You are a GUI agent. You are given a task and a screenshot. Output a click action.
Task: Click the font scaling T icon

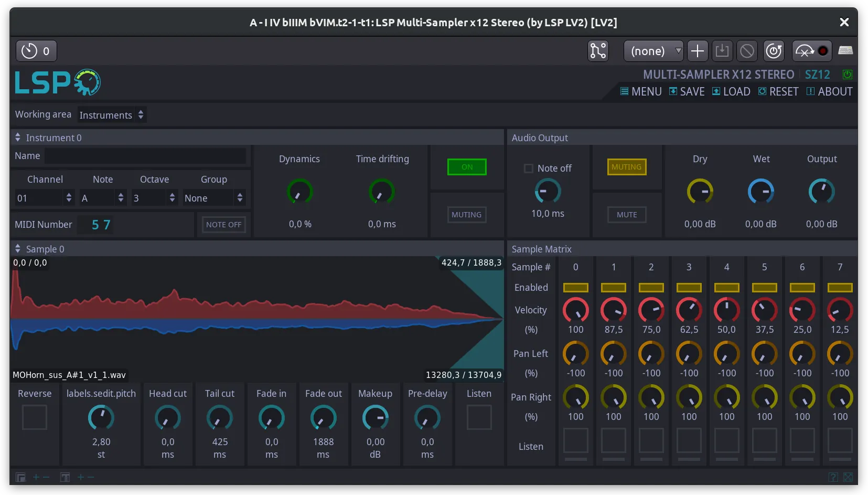[65, 477]
